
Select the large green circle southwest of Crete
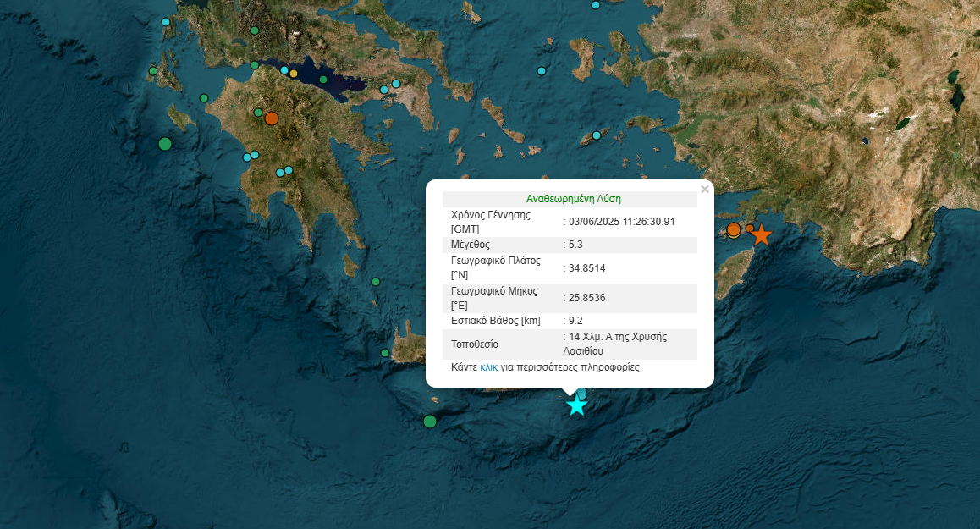pos(430,422)
